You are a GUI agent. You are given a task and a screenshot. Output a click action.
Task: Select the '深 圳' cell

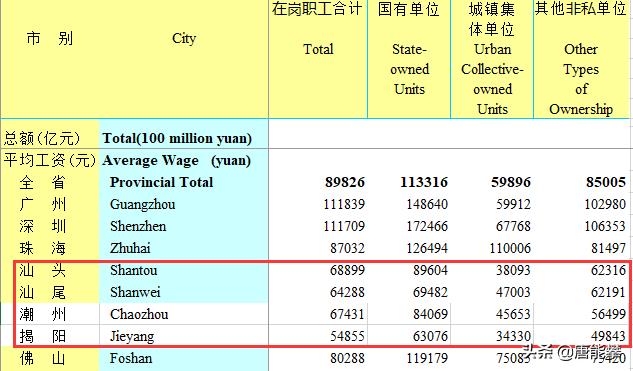coord(42,226)
